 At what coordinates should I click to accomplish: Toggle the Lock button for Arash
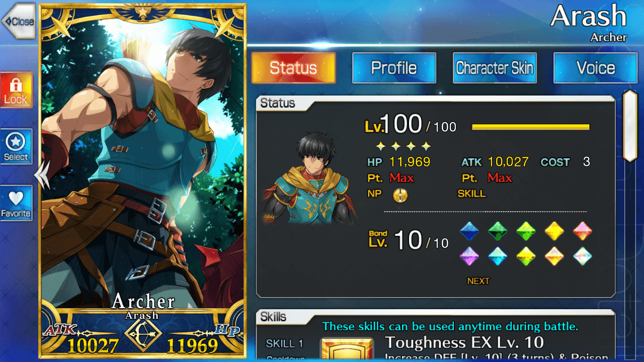point(16,90)
